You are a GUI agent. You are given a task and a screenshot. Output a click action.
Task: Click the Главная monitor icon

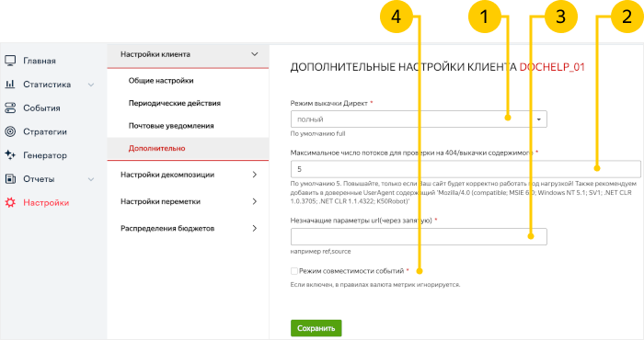point(10,61)
